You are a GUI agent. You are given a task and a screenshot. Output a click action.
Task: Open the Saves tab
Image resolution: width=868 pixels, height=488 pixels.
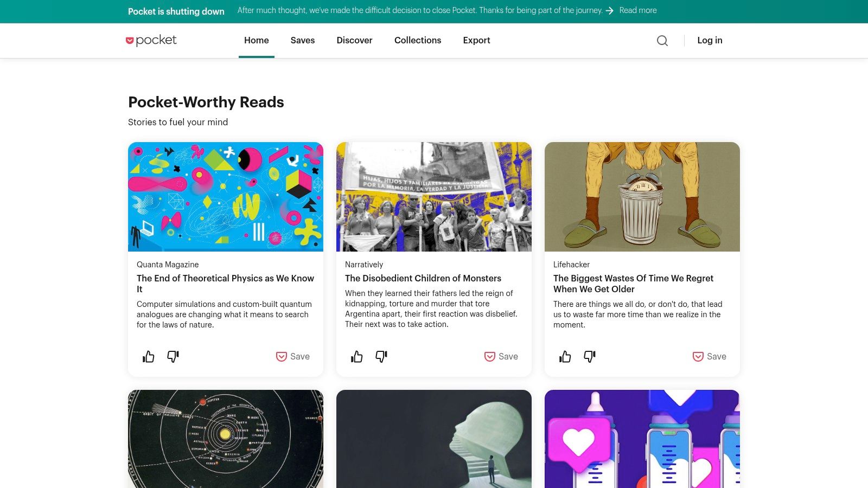[x=303, y=40]
